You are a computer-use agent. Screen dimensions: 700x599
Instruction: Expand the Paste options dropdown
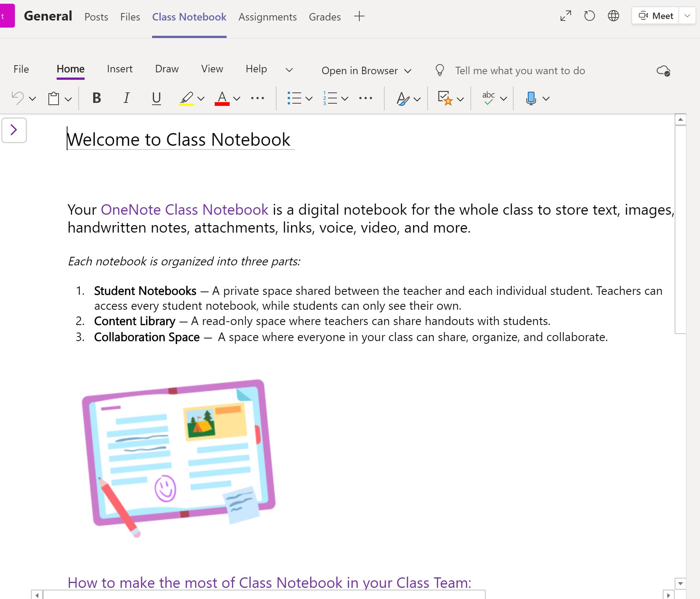[68, 99]
